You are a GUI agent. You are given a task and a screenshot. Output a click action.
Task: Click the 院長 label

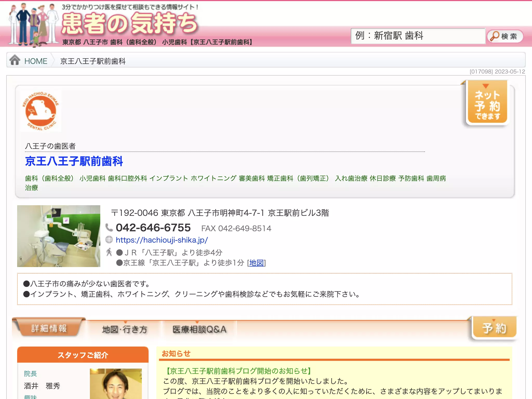(30, 374)
